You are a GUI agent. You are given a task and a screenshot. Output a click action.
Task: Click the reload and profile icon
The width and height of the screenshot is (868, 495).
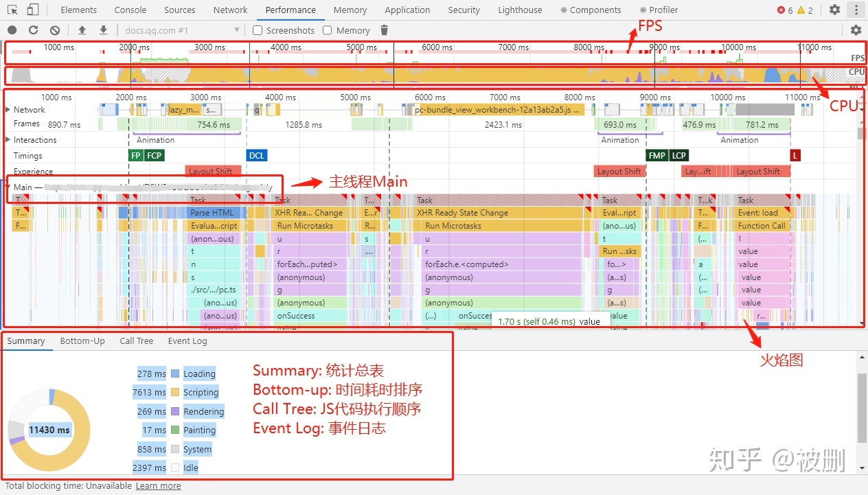tap(33, 30)
